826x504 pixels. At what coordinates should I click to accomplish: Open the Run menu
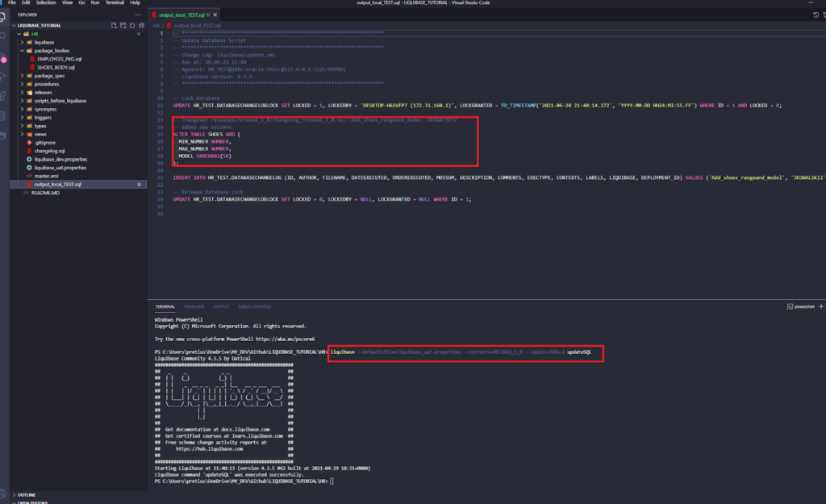pyautogui.click(x=95, y=2)
